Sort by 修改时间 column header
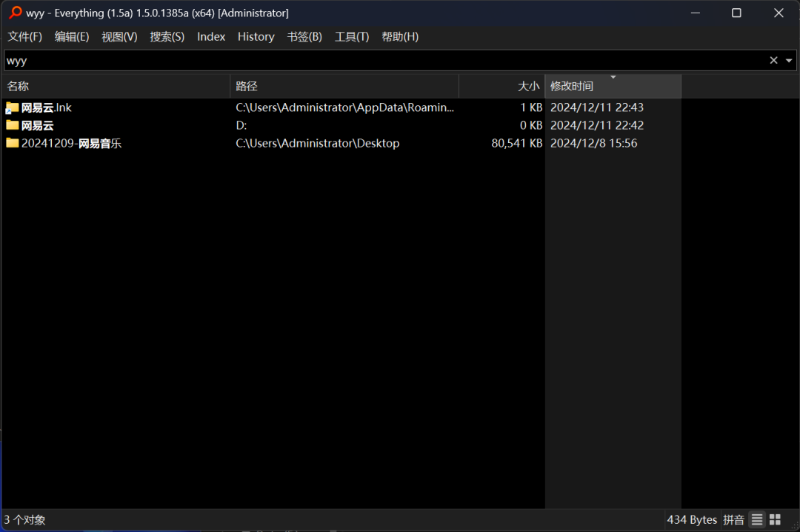Image resolution: width=800 pixels, height=532 pixels. (613, 86)
